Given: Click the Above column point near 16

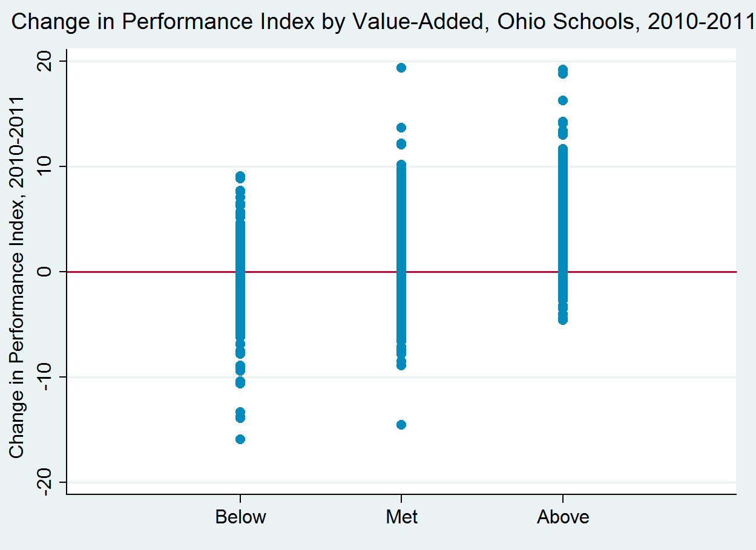Looking at the screenshot, I should 563,100.
